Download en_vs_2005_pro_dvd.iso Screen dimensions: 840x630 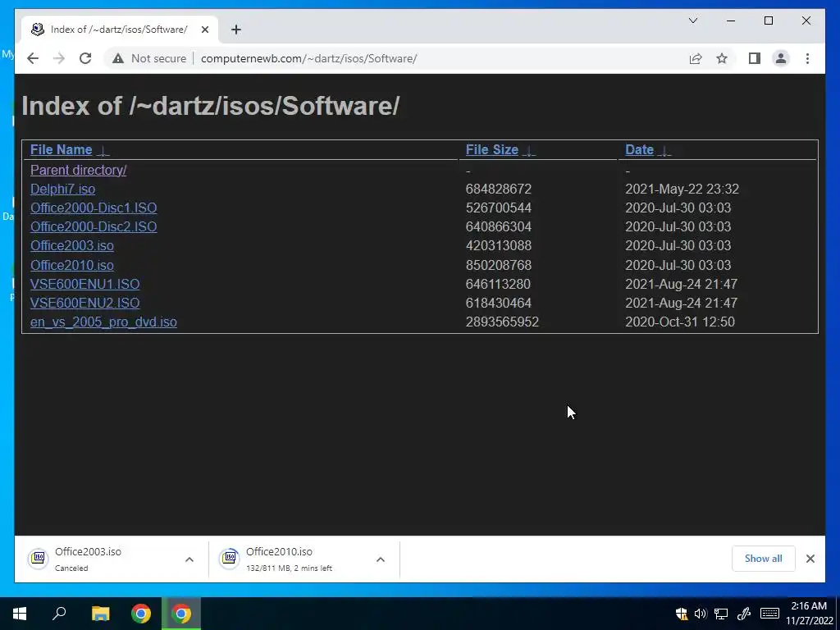(103, 322)
